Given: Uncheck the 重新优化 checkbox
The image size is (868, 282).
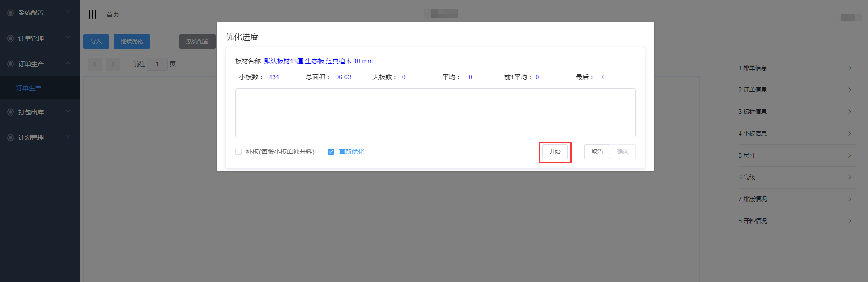Looking at the screenshot, I should (x=331, y=152).
